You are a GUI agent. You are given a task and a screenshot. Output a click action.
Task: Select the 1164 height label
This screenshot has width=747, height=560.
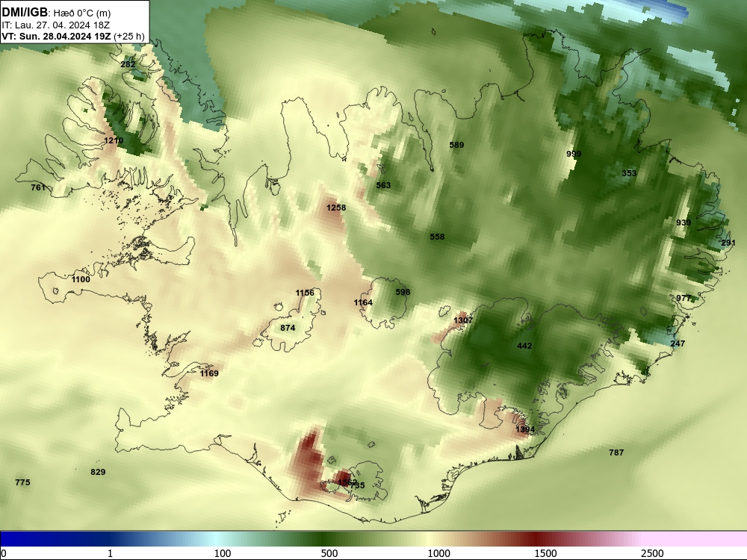363,303
